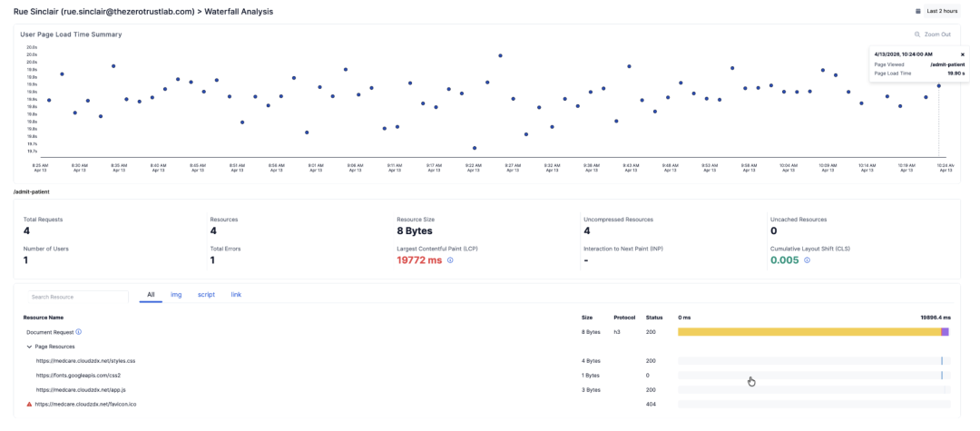Image resolution: width=980 pixels, height=431 pixels.
Task: Collapse the Page Resources section
Action: 29,347
